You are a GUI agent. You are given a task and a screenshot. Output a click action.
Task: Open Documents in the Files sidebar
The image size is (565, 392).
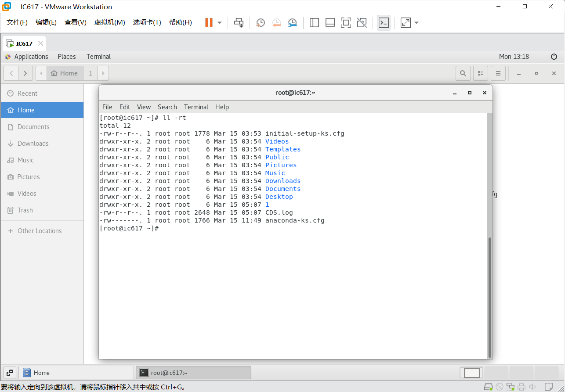(42, 127)
